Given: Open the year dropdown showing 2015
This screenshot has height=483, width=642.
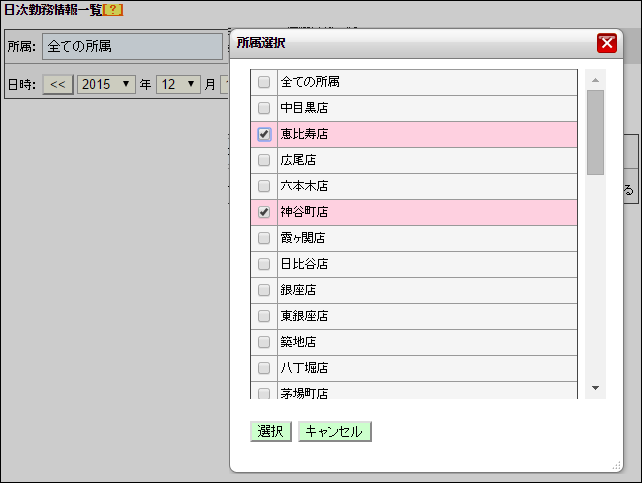Looking at the screenshot, I should pos(106,84).
